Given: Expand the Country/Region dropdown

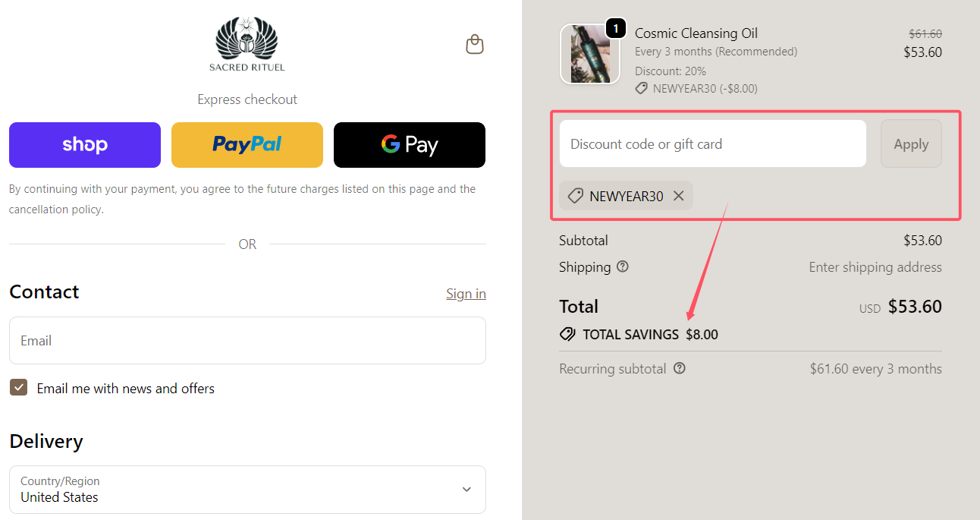Looking at the screenshot, I should (x=247, y=490).
